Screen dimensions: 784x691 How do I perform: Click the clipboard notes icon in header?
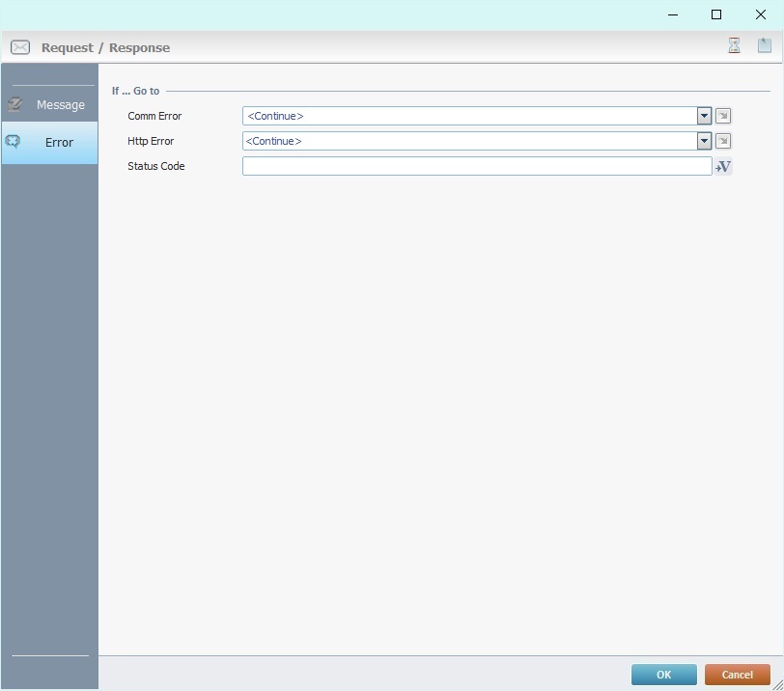tap(765, 45)
